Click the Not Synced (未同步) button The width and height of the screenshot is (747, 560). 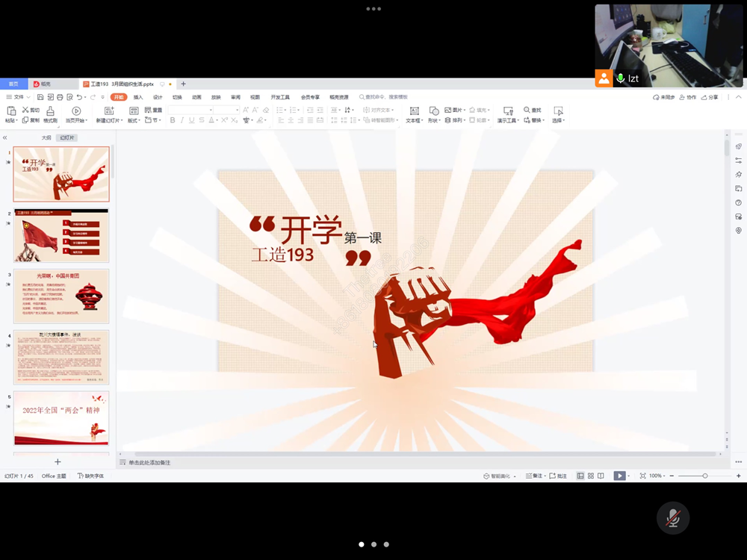pyautogui.click(x=663, y=97)
